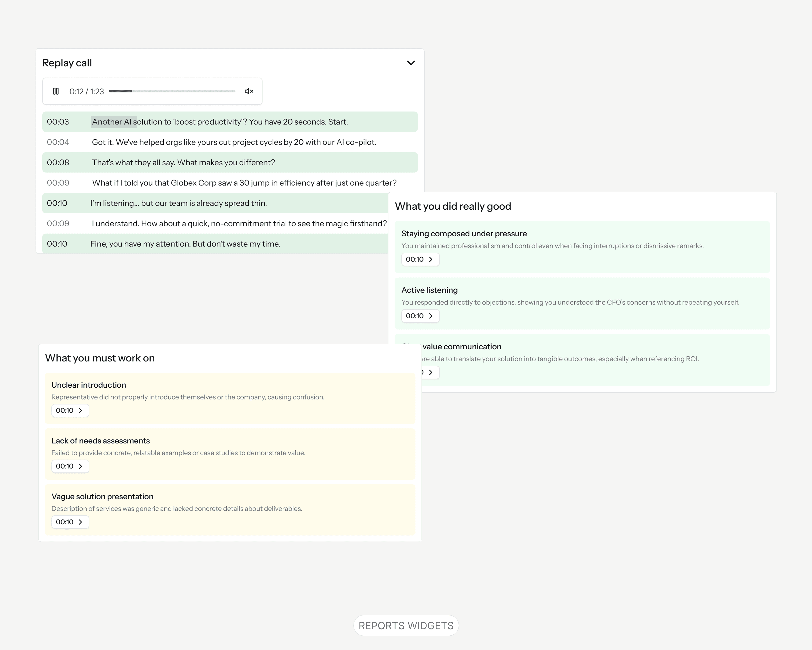Viewport: 812px width, 650px height.
Task: Click the 0:12 / 1:23 time display
Action: [x=86, y=92]
